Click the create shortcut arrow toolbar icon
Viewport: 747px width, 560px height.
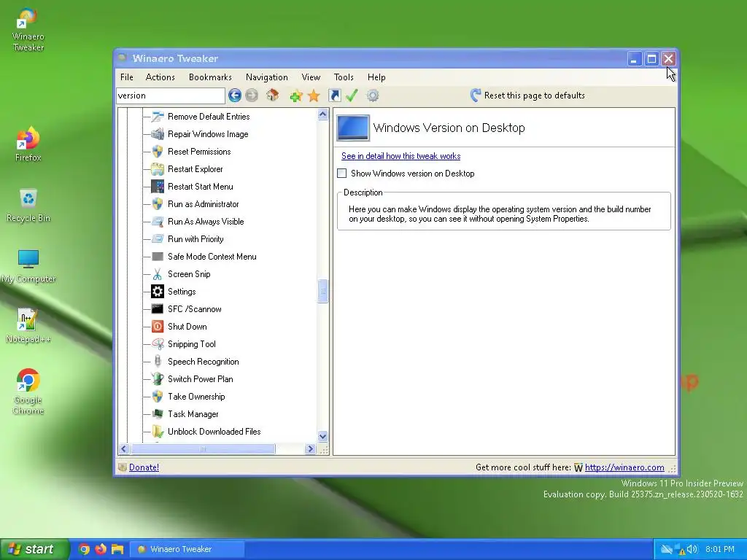[x=335, y=96]
